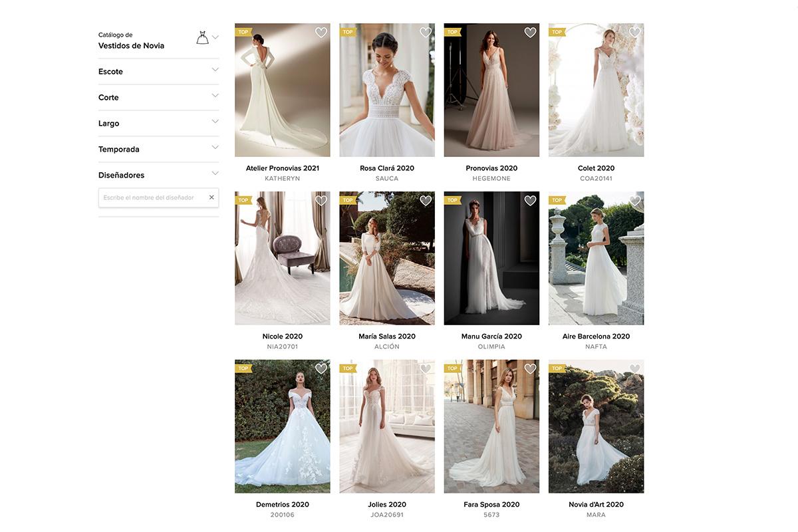Favorite the Atelier Pronovias 2021 dress heart
The width and height of the screenshot is (798, 532).
pyautogui.click(x=321, y=33)
